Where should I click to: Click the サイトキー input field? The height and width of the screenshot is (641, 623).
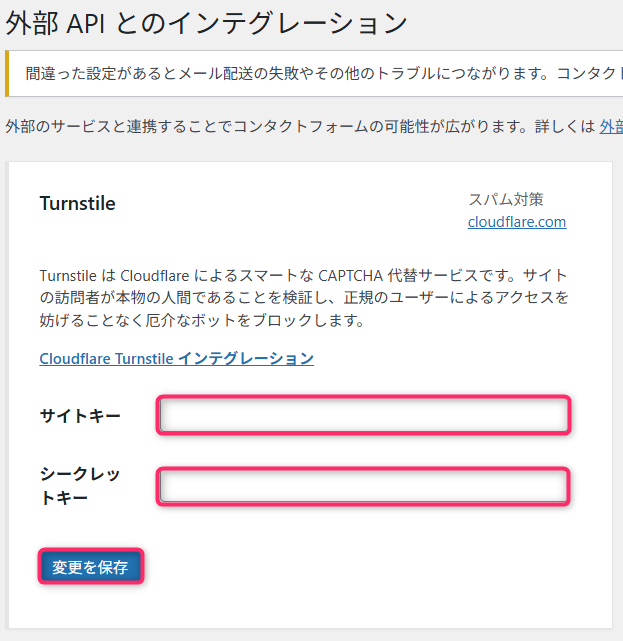[364, 415]
